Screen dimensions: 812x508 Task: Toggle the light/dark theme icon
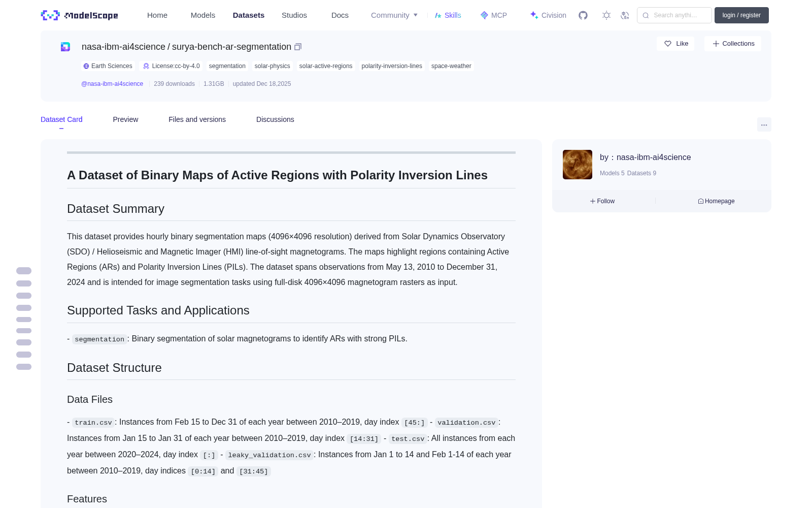pyautogui.click(x=606, y=15)
